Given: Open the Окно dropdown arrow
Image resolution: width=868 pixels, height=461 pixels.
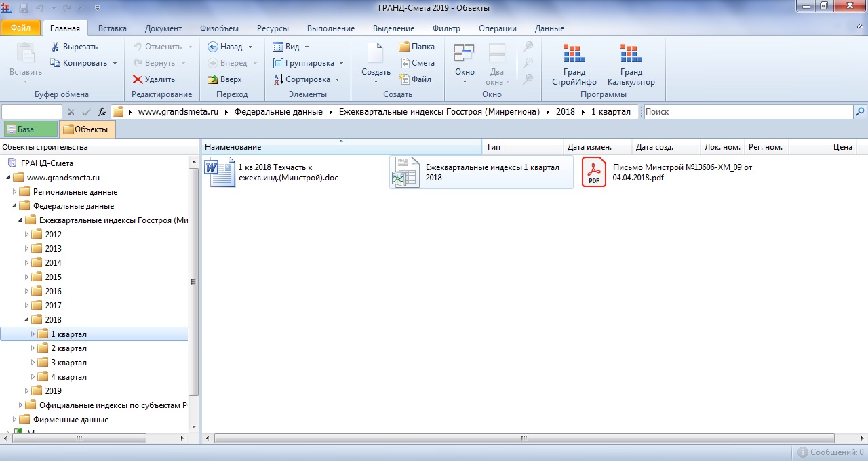Looking at the screenshot, I should click(x=465, y=82).
